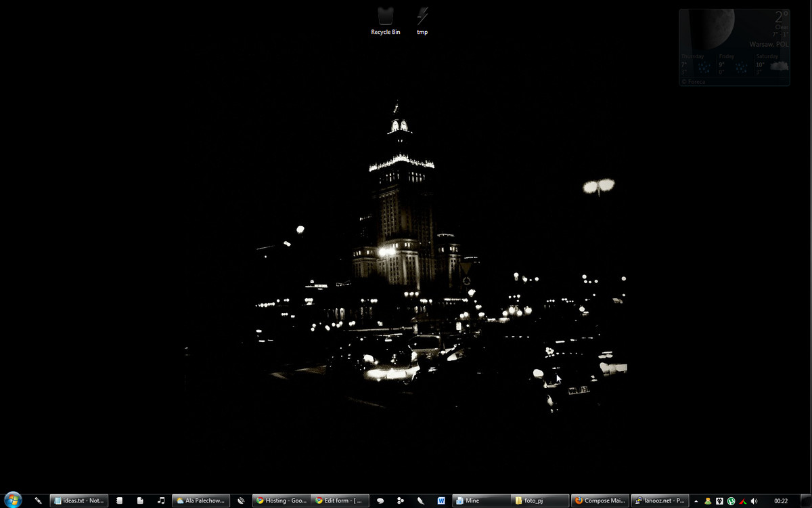Open the Recycle Bin desktop icon

[386, 20]
